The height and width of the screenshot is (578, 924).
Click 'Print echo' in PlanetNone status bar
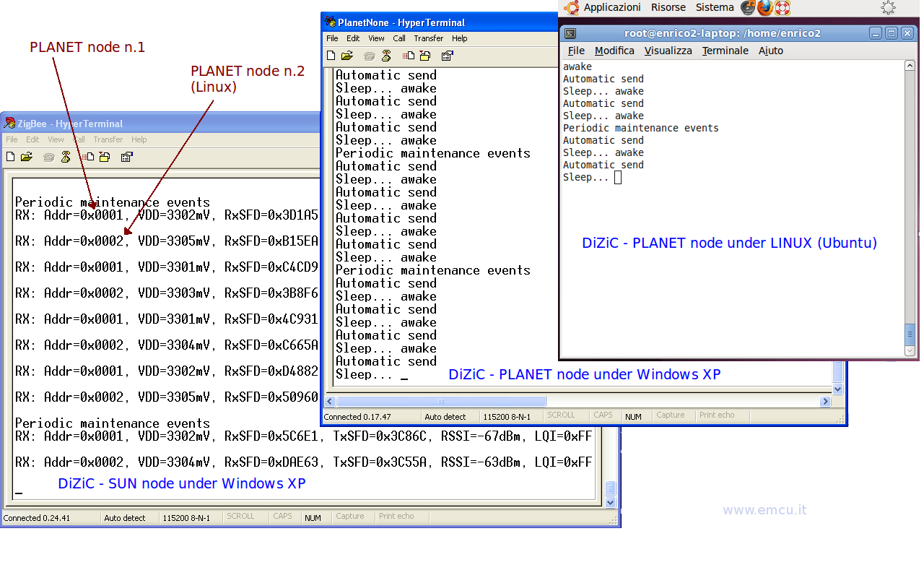(717, 415)
